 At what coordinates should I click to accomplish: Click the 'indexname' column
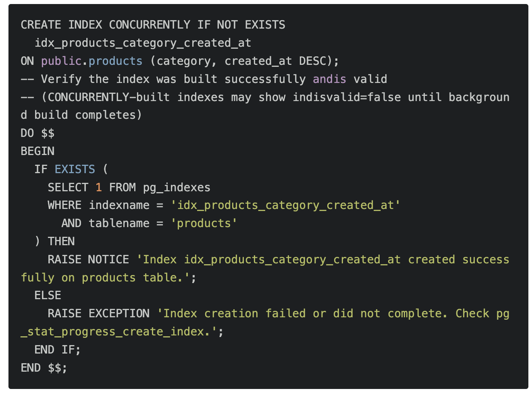coord(119,205)
